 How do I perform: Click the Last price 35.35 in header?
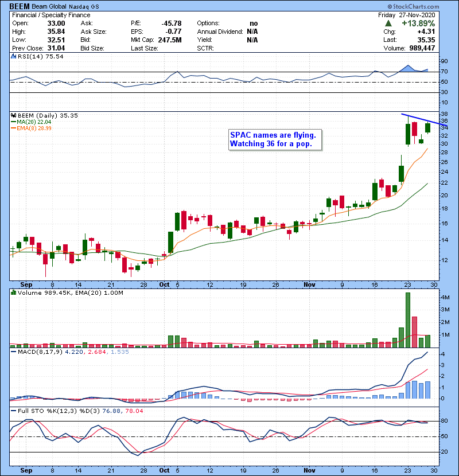[x=426, y=40]
